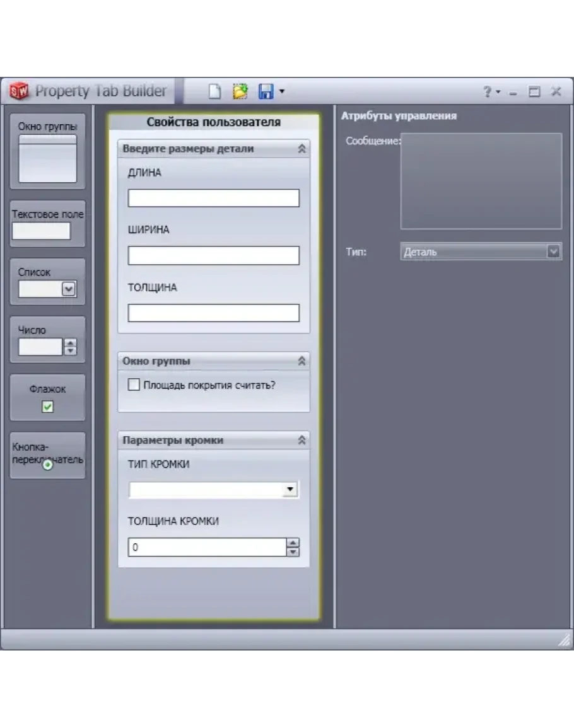574x728 pixels.
Task: Click the Open file icon in toolbar
Action: [240, 91]
